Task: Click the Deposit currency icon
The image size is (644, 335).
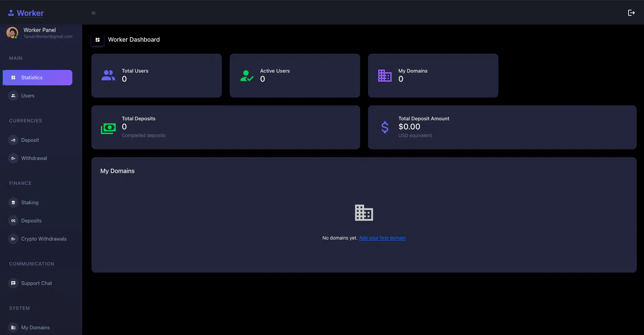Action: tap(13, 140)
